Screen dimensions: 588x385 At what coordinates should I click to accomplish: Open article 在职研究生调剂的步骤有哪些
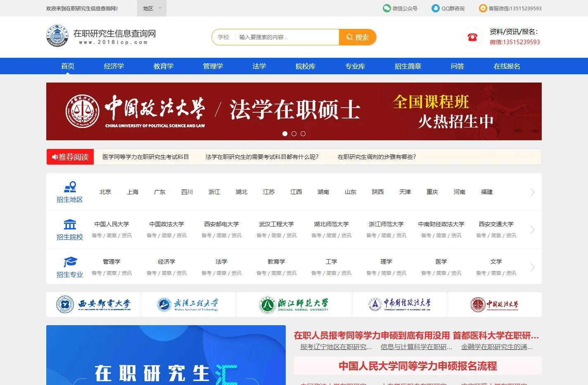(x=377, y=157)
